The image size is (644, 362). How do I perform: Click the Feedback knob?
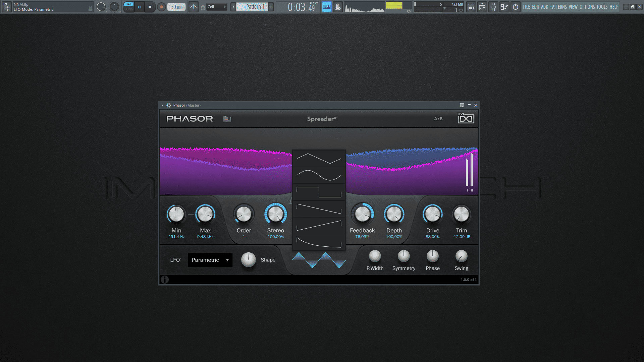click(362, 214)
